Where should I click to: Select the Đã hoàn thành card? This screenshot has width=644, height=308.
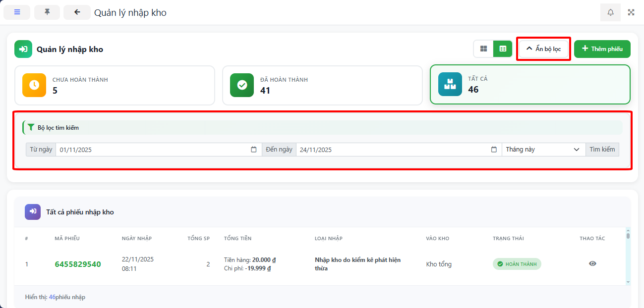tap(322, 86)
